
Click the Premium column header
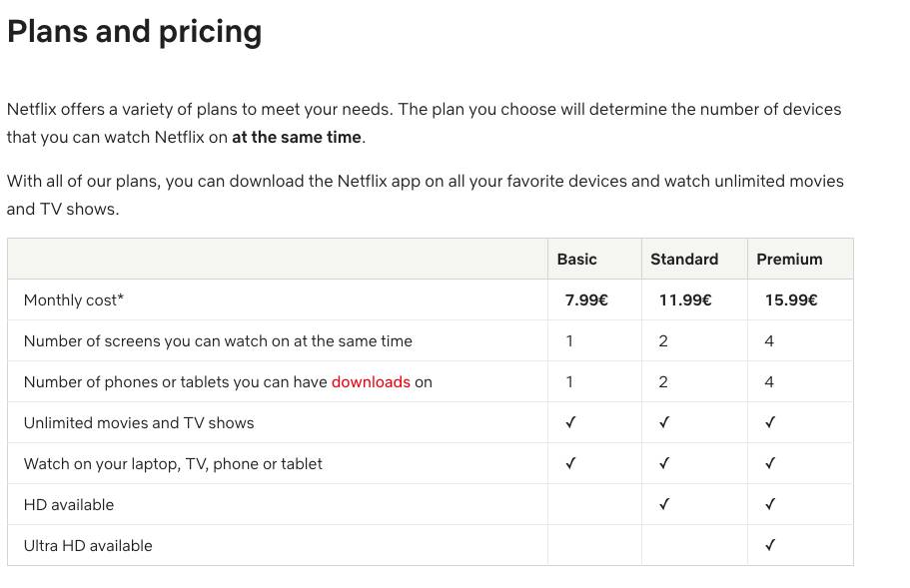tap(789, 260)
